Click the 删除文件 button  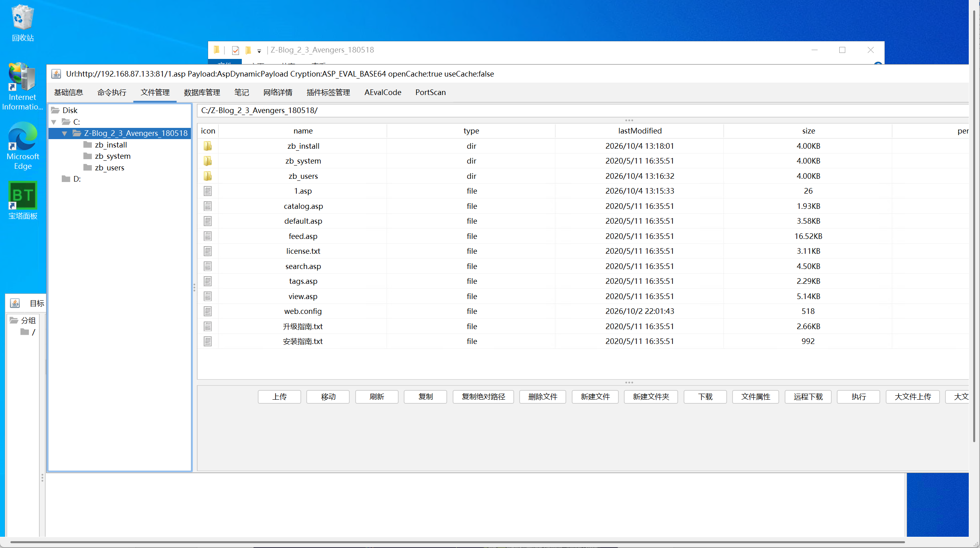click(x=543, y=396)
